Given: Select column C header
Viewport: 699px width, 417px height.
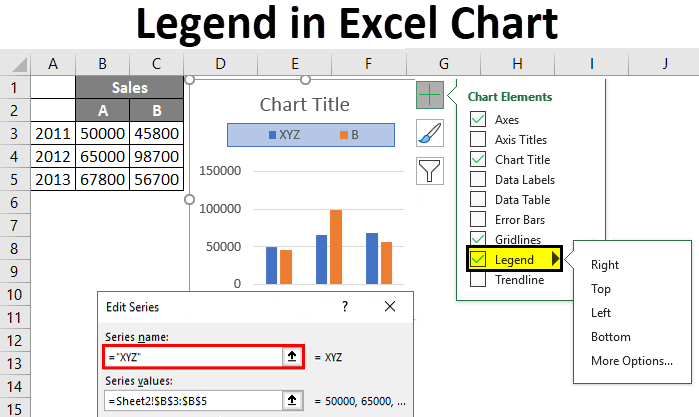Looking at the screenshot, I should 156,64.
